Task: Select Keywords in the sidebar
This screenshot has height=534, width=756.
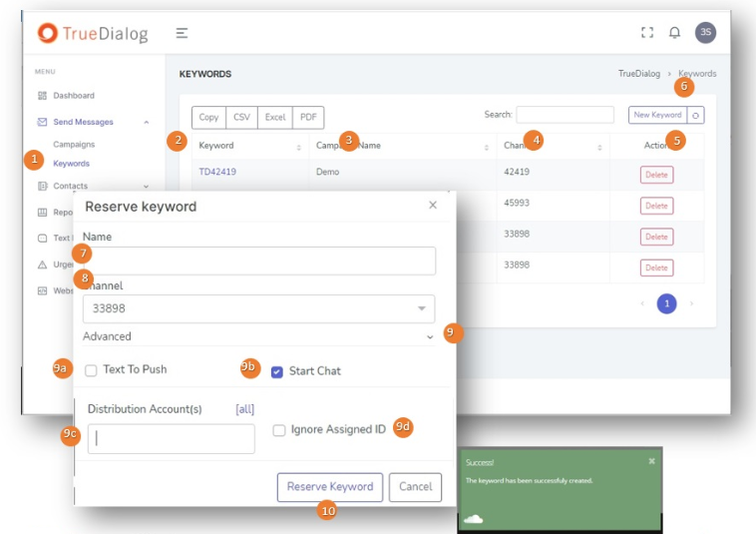Action: 71,164
